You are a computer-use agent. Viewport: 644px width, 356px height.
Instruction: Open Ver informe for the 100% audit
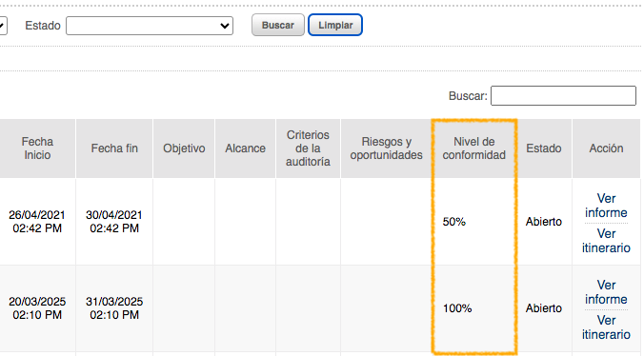tap(606, 292)
